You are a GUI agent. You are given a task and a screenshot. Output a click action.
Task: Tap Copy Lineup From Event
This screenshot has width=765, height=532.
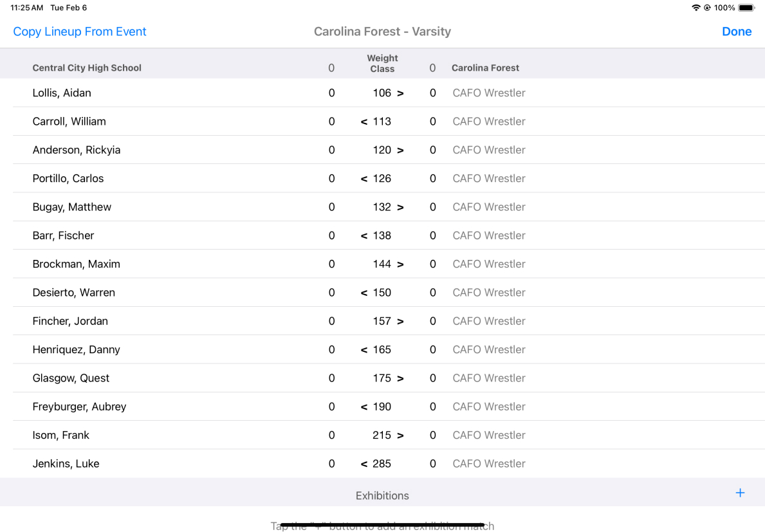[80, 32]
